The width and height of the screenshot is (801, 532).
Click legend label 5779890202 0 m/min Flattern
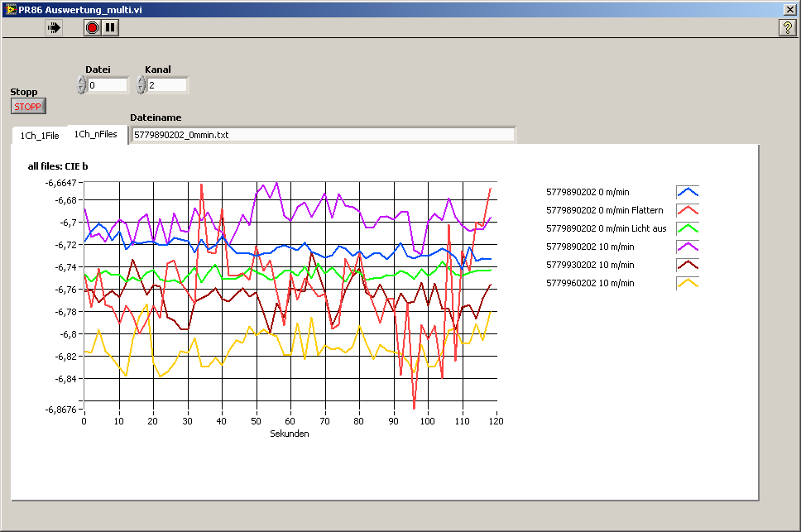(604, 210)
